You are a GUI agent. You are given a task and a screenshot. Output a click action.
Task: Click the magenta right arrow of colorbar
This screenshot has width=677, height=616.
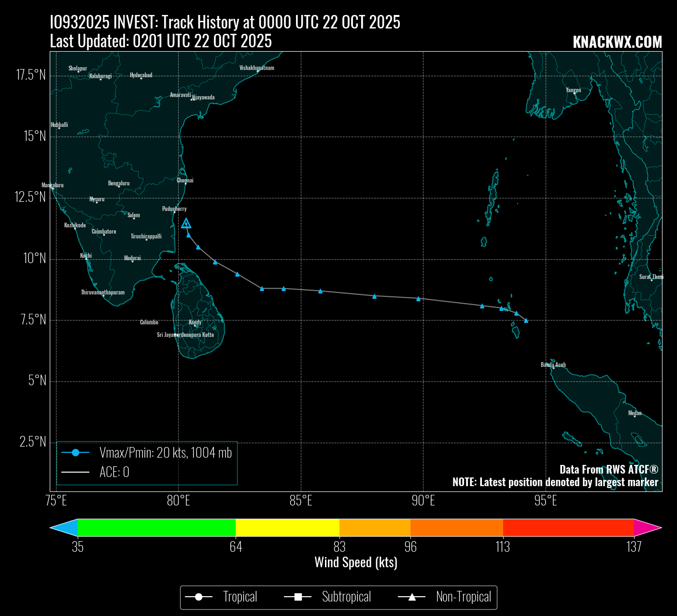647,528
